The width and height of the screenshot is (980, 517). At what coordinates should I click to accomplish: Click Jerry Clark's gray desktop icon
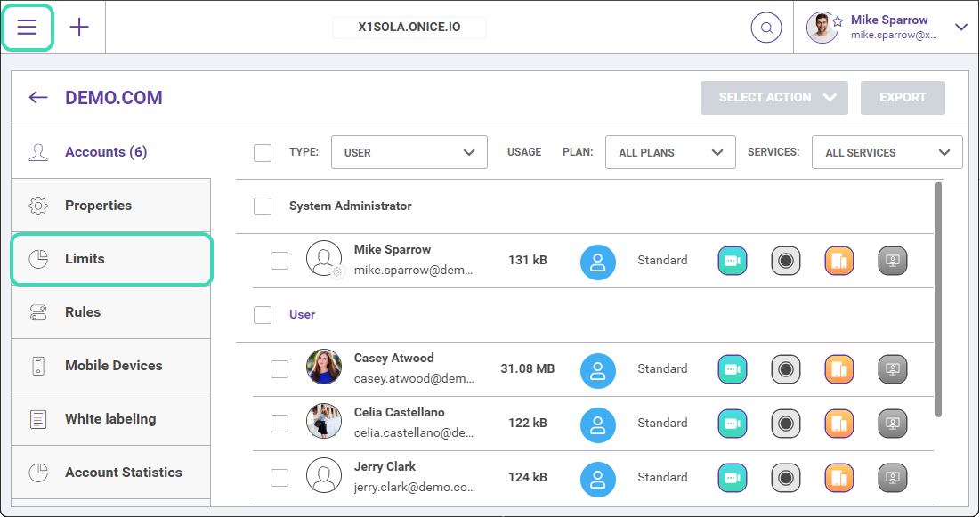pos(893,478)
